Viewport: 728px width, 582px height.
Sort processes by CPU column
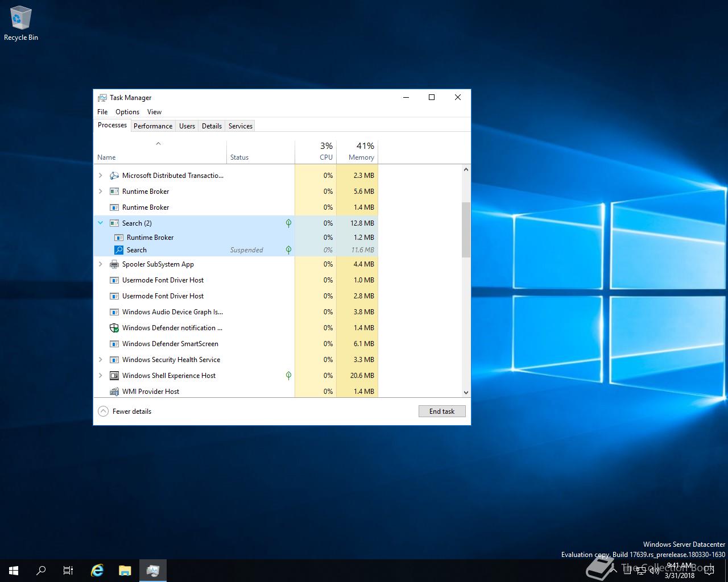[316, 152]
